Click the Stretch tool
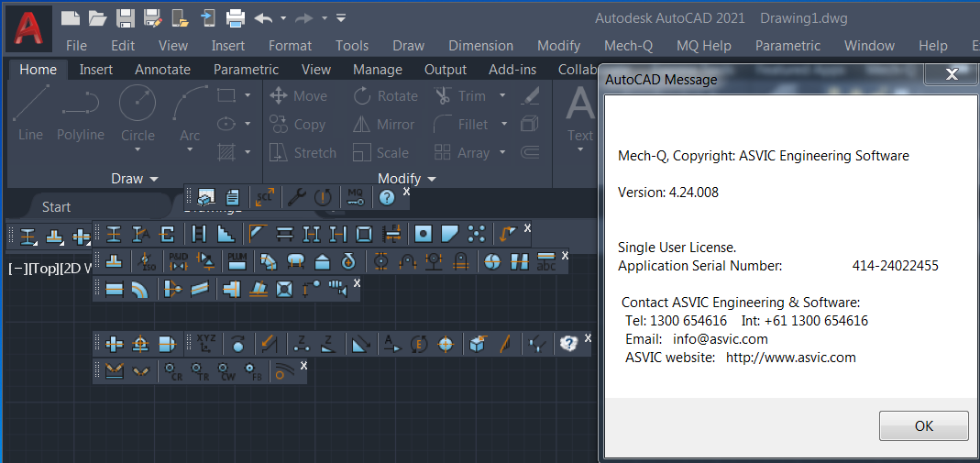Image resolution: width=980 pixels, height=463 pixels. point(303,152)
